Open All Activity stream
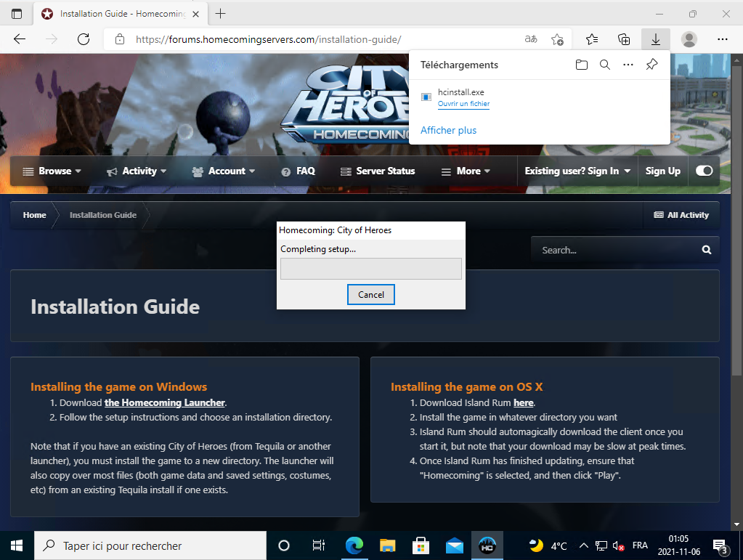 pyautogui.click(x=681, y=215)
